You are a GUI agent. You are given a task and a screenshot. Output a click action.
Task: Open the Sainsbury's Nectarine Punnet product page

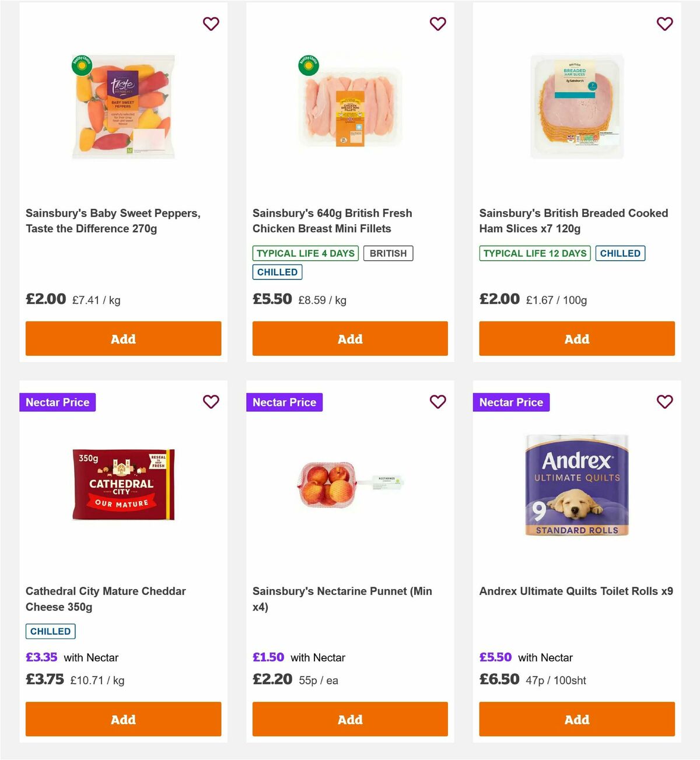pos(342,598)
